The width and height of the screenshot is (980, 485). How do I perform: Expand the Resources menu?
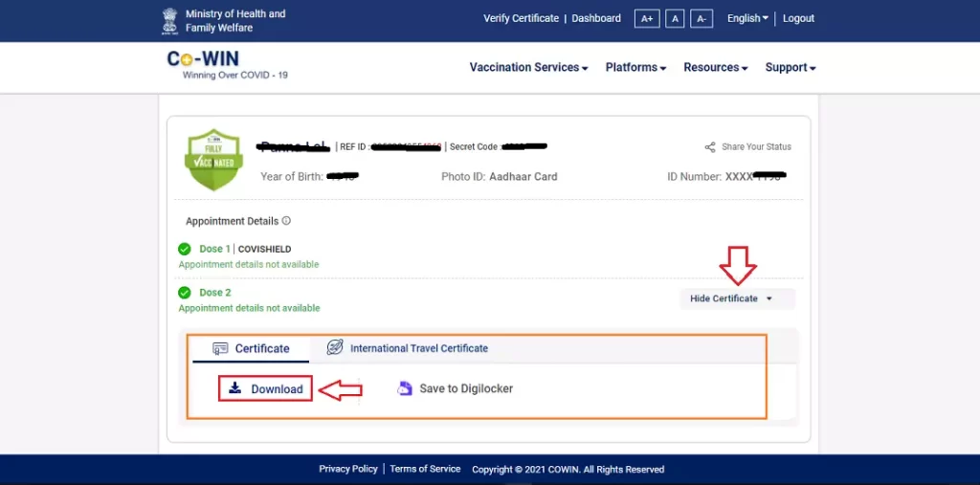point(716,68)
